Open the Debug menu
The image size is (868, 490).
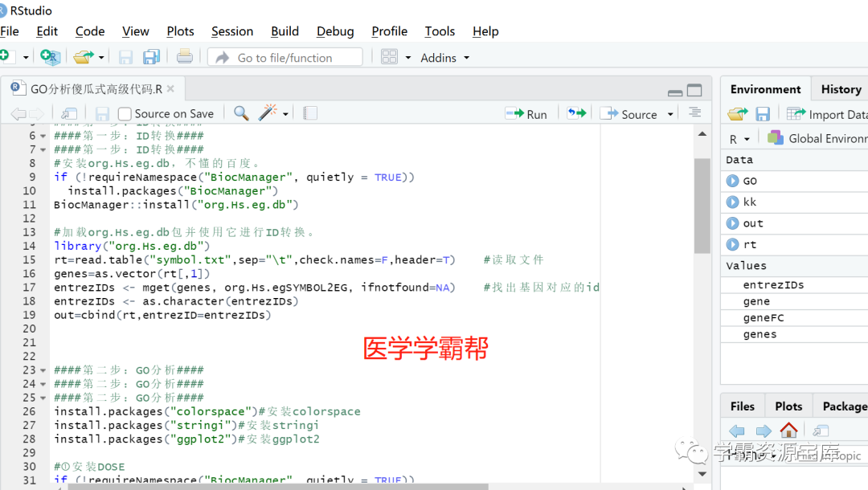coord(335,31)
